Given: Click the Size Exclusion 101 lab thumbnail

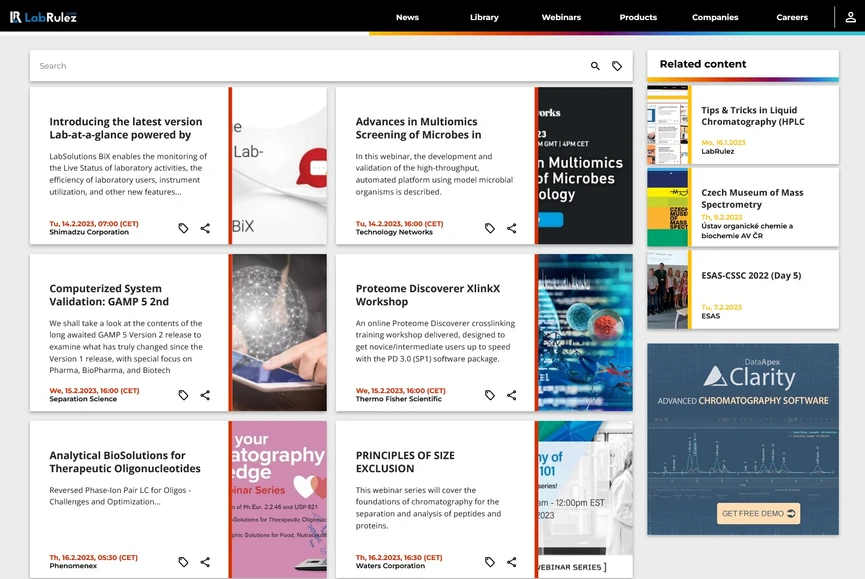Looking at the screenshot, I should tap(585, 500).
